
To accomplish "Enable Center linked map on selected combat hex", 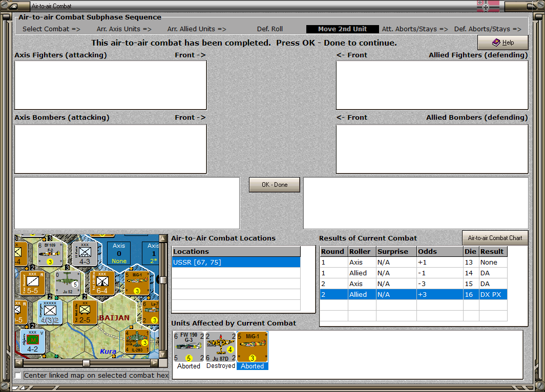I will click(18, 375).
